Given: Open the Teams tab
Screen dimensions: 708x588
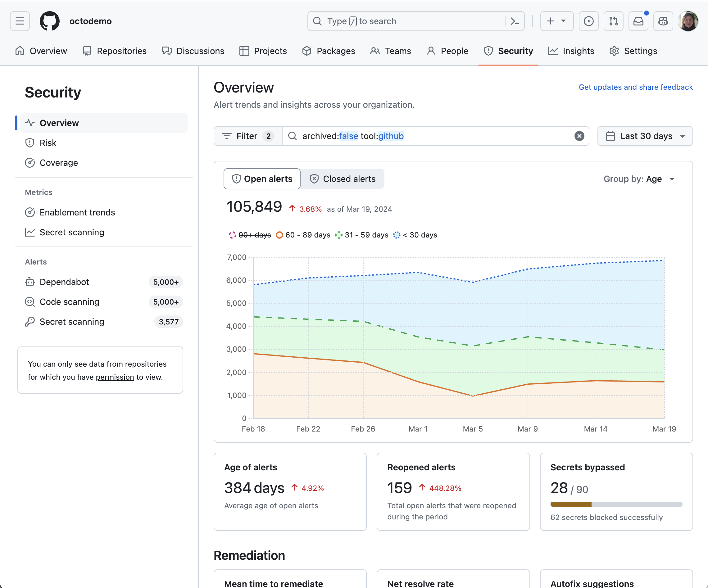Looking at the screenshot, I should pyautogui.click(x=390, y=51).
